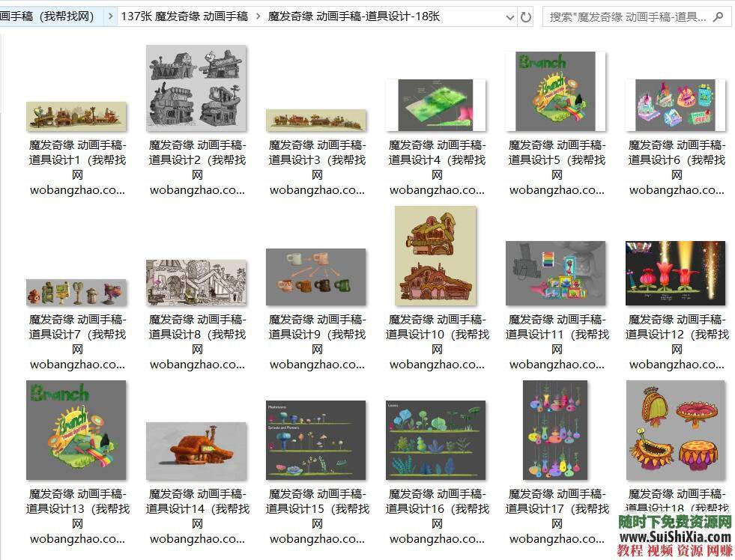The height and width of the screenshot is (560, 735).
Task: Select thumbnail of 道具设计5 Branch logo
Action: 555,91
